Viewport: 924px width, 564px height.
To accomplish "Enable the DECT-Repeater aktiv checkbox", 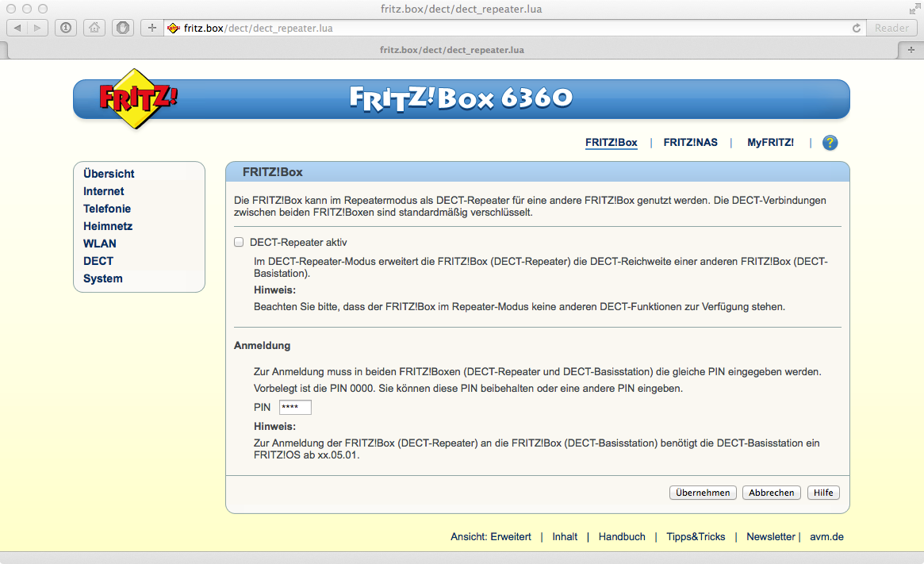I will point(239,242).
